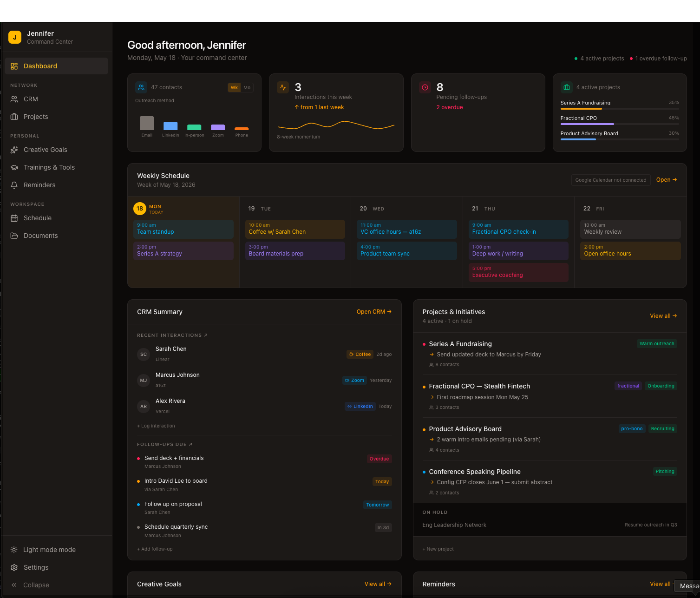The height and width of the screenshot is (598, 700).
Task: Collapse the sidebar
Action: coord(56,585)
